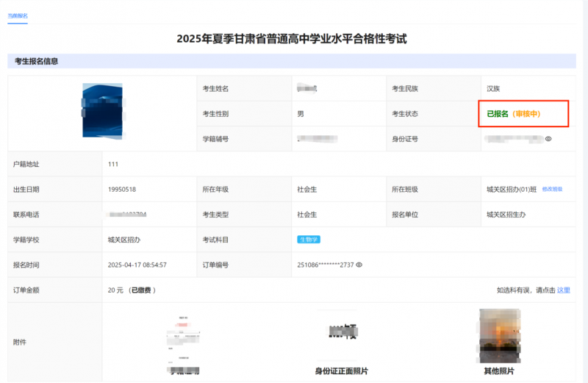Open the 当前报名 tab
588x383 pixels.
18,15
